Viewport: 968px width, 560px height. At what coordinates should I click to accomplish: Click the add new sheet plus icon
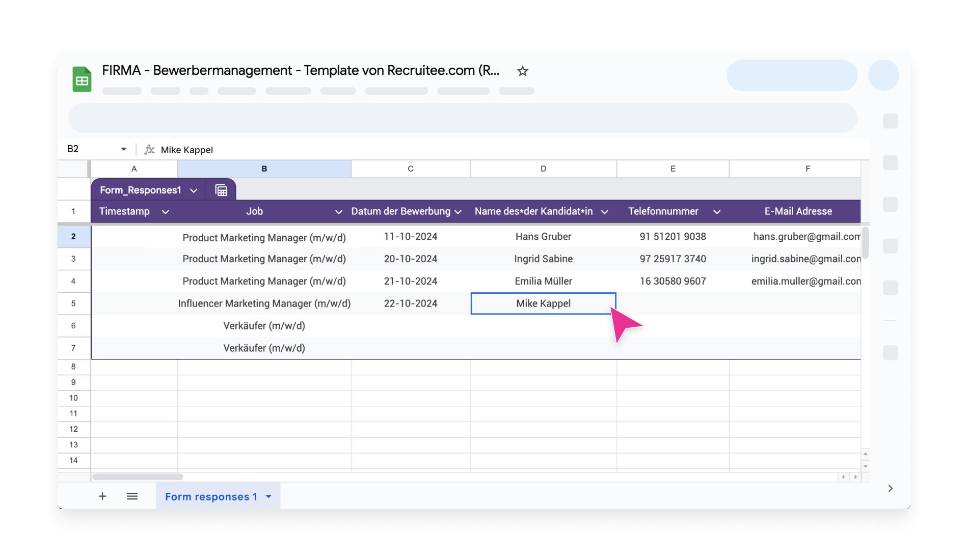102,496
